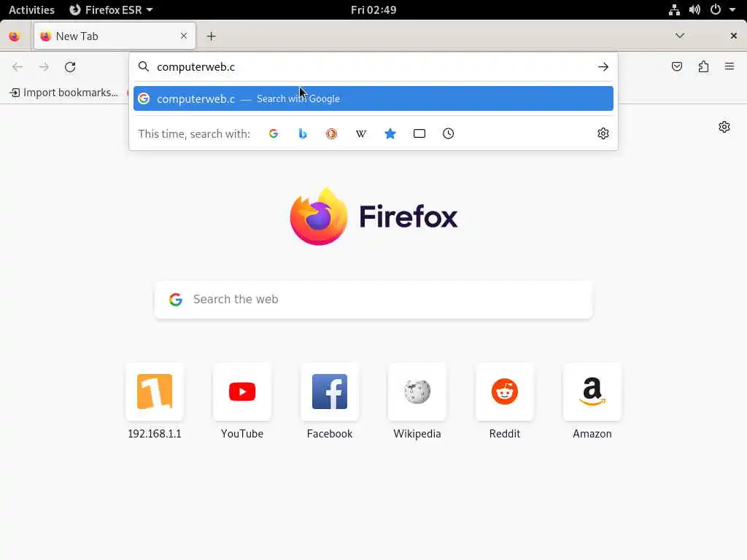Click the power icon in top bar

[x=716, y=9]
